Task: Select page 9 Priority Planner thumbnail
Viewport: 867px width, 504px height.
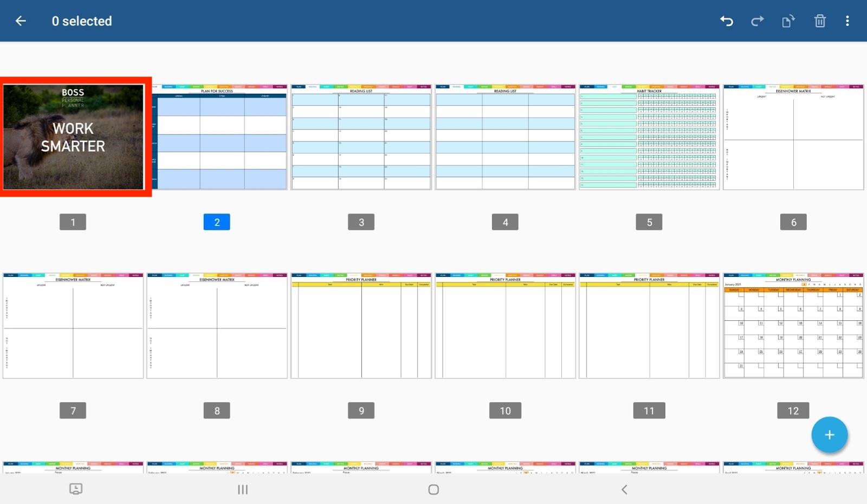Action: [x=361, y=326]
